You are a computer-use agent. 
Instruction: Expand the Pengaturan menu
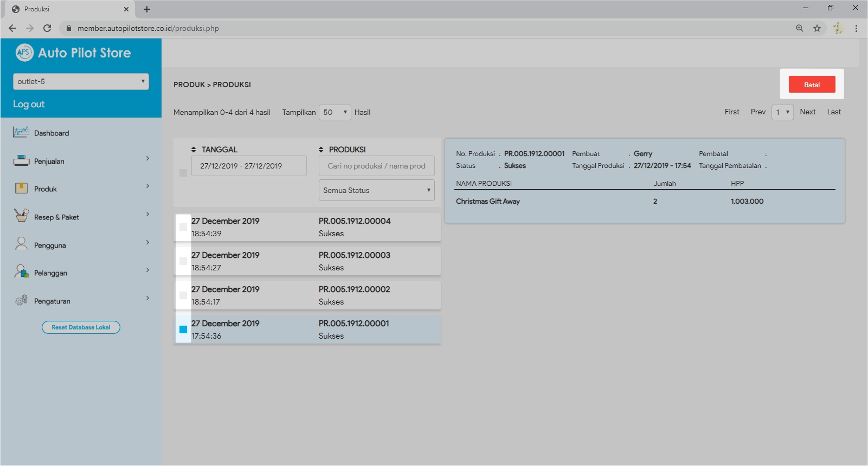pyautogui.click(x=147, y=299)
